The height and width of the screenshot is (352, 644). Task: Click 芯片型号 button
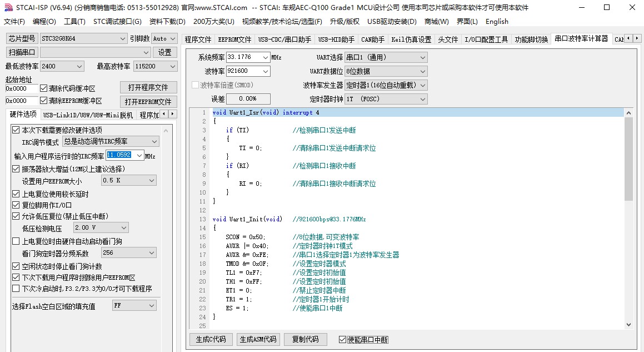22,39
